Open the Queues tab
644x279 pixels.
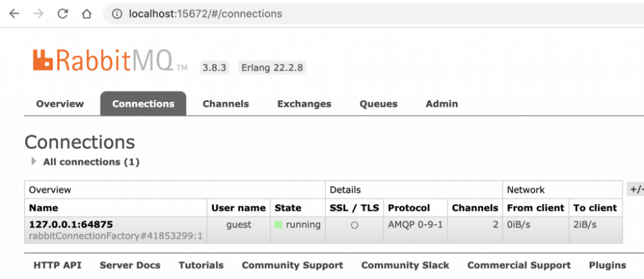pos(378,104)
